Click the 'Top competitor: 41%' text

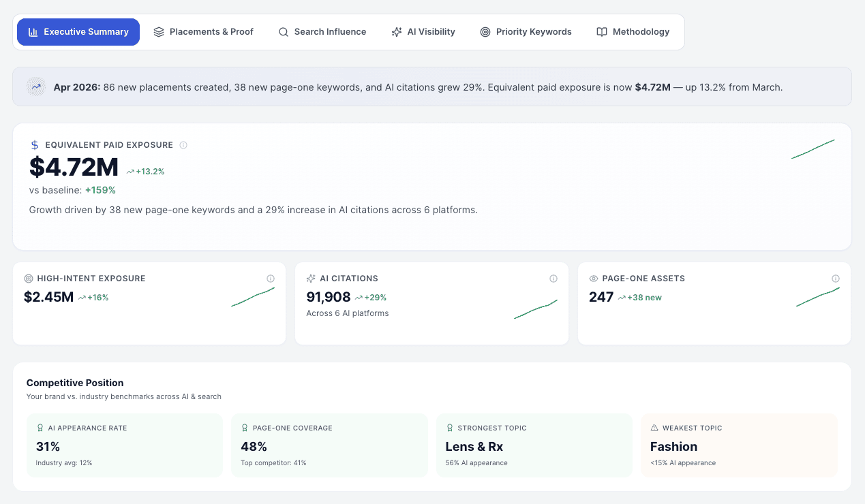[x=273, y=463]
